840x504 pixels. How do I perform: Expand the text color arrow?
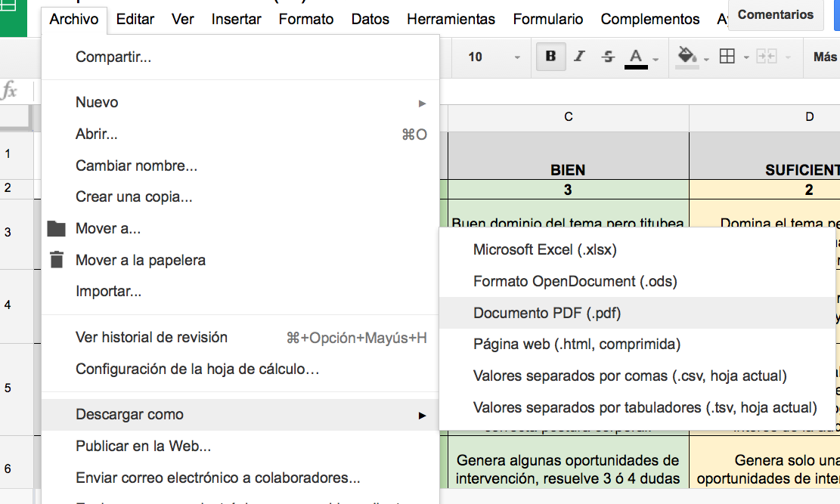656,59
